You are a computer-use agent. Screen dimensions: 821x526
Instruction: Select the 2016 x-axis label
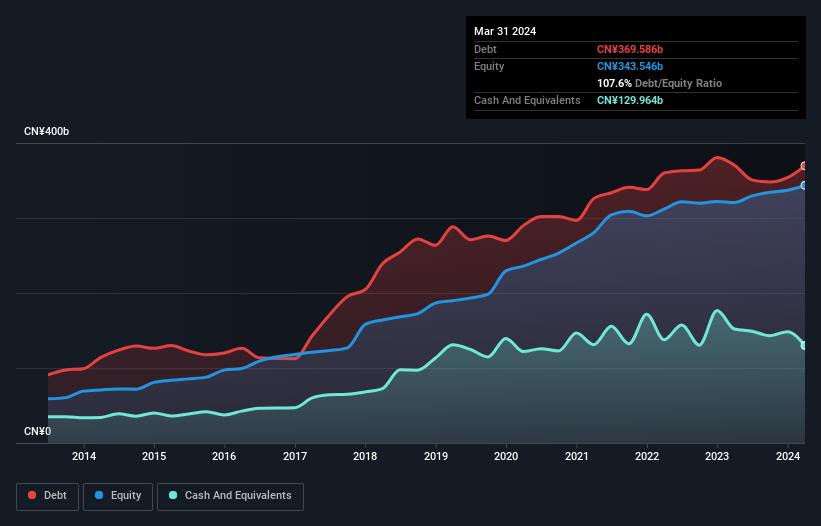click(x=224, y=456)
